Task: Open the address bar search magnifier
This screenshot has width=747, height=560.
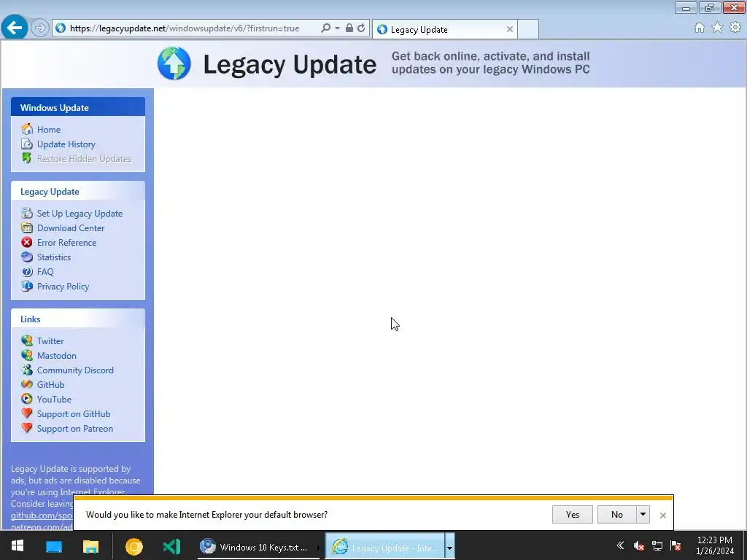Action: point(325,28)
